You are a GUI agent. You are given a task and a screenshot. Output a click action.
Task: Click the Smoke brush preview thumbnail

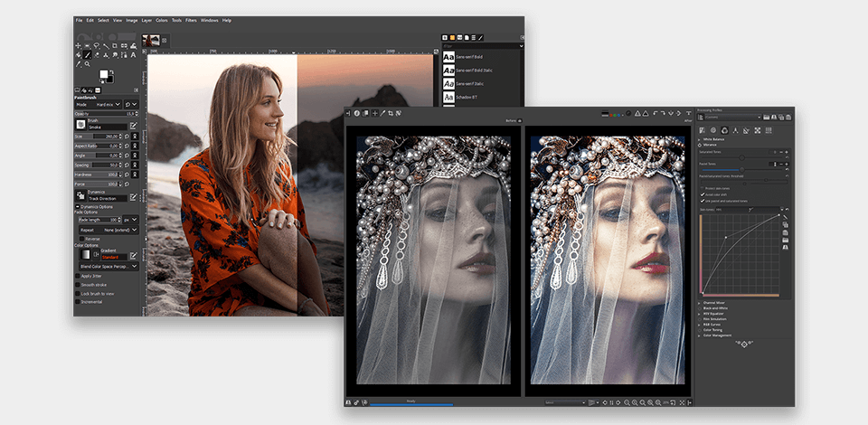(80, 124)
